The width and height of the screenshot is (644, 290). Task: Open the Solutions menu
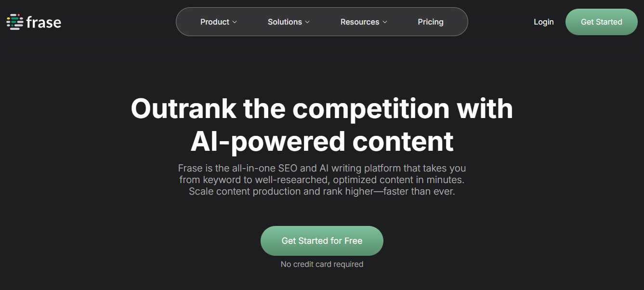pos(285,22)
